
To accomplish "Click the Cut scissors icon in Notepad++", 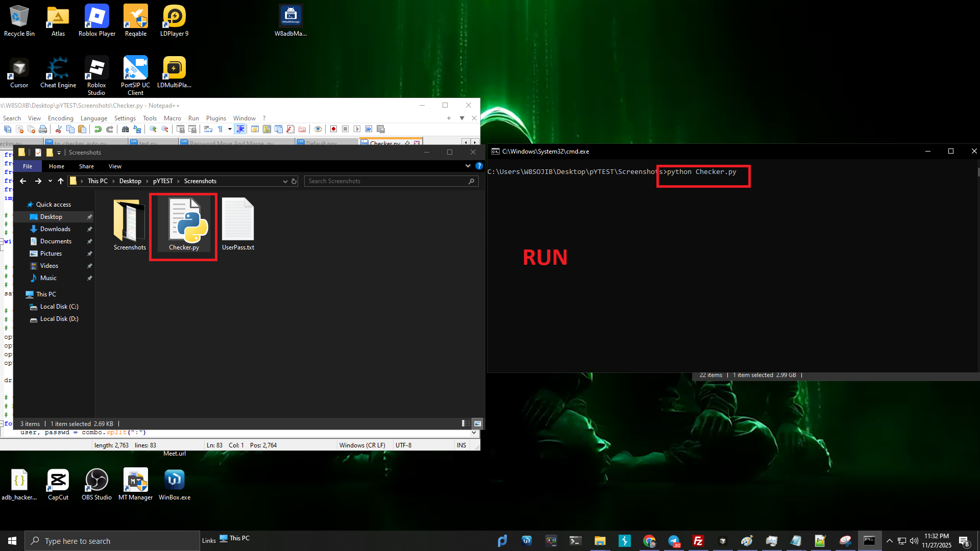I will click(x=58, y=129).
